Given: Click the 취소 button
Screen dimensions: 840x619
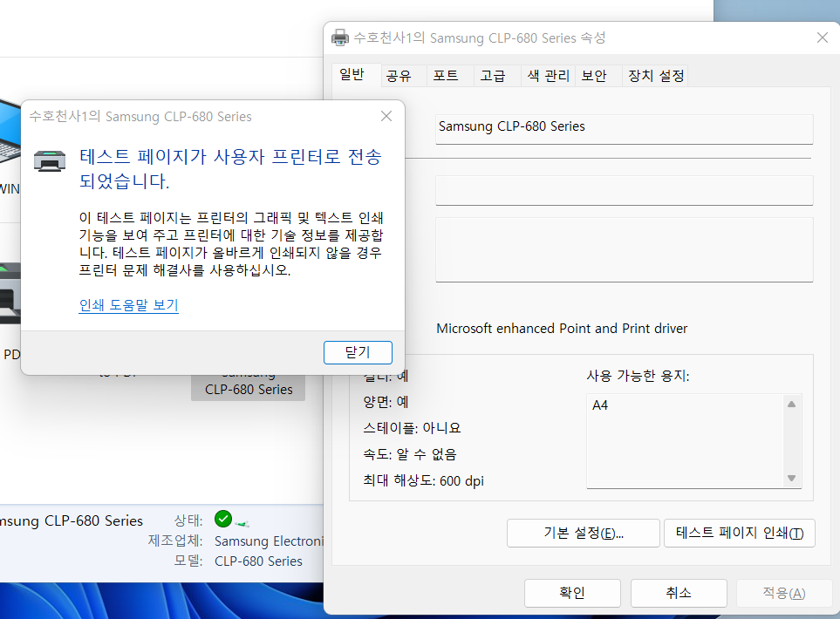Looking at the screenshot, I should point(679,593).
